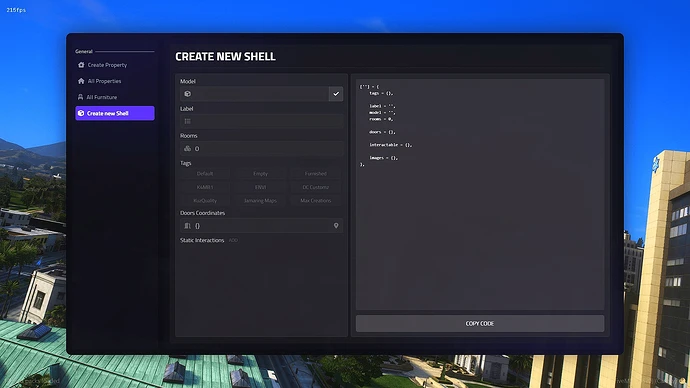Click the gear icon beside Create Property

tap(81, 65)
